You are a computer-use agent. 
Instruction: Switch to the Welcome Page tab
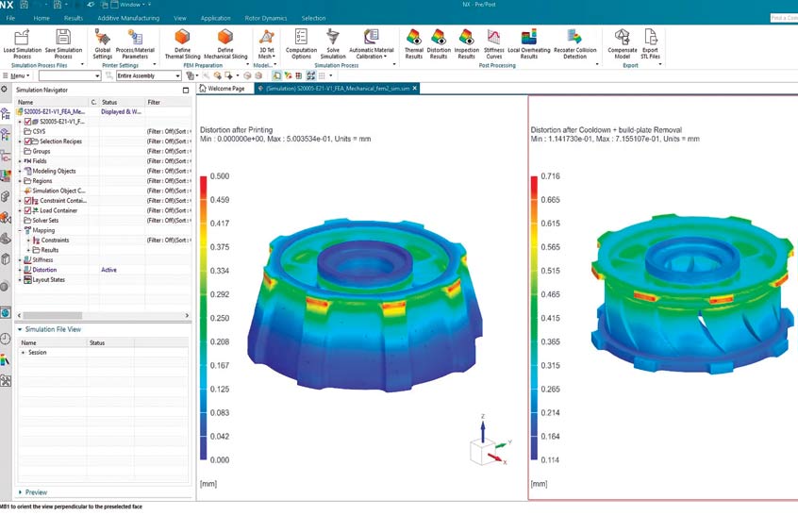click(x=224, y=89)
